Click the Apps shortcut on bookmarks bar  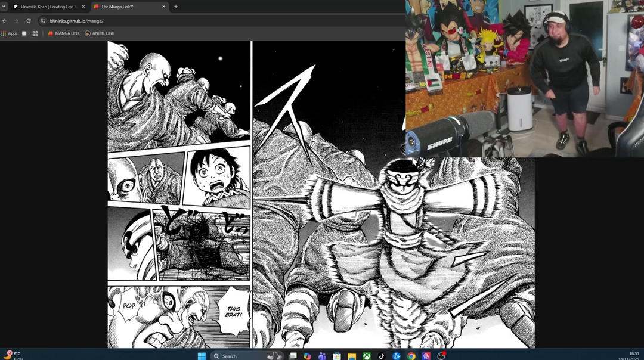8,33
